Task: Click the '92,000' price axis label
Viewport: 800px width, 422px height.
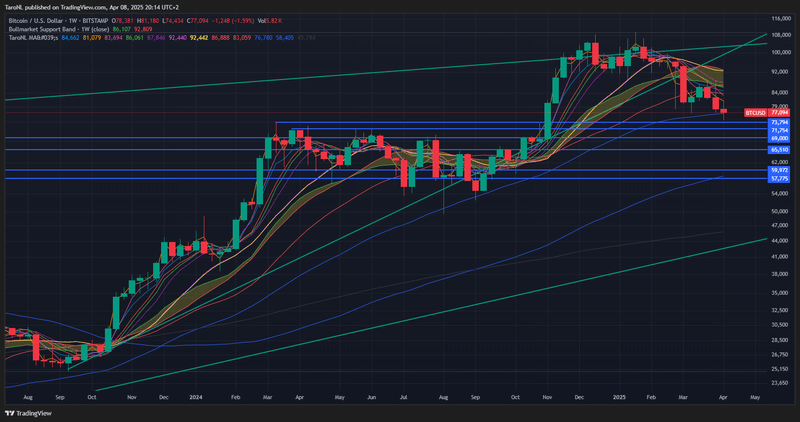Action: coord(779,72)
